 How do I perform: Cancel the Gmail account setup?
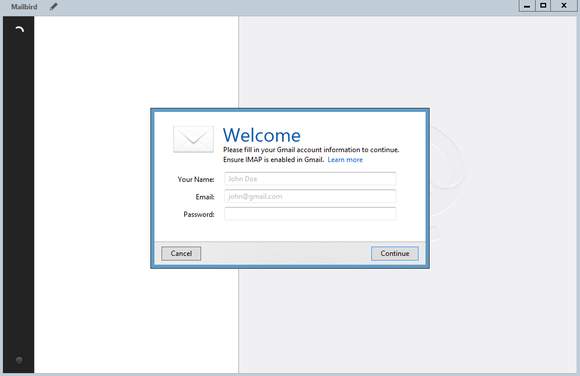[181, 254]
